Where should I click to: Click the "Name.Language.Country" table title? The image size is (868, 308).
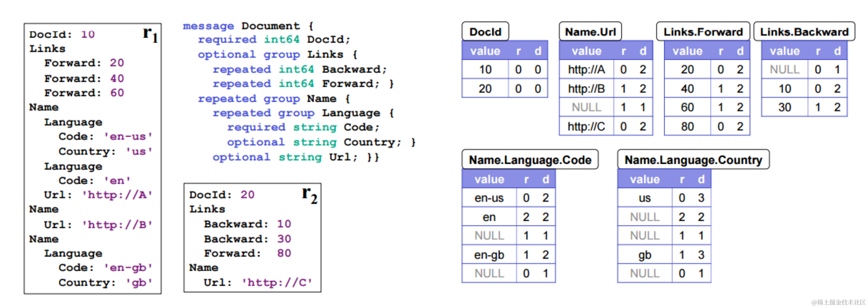(x=693, y=159)
